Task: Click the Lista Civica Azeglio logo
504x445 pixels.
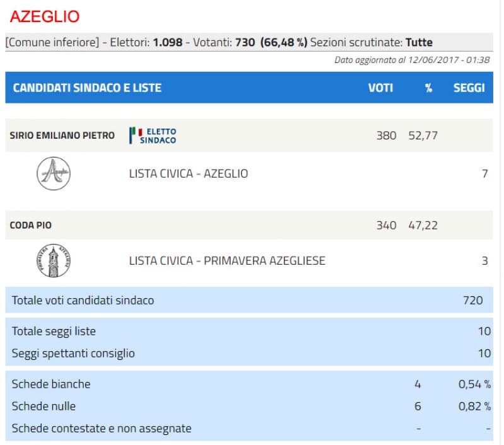Action: tap(54, 173)
